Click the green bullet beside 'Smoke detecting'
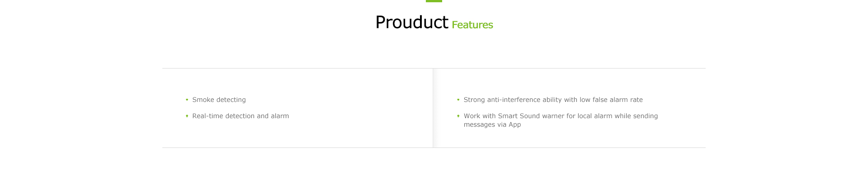868x184 pixels. (187, 100)
